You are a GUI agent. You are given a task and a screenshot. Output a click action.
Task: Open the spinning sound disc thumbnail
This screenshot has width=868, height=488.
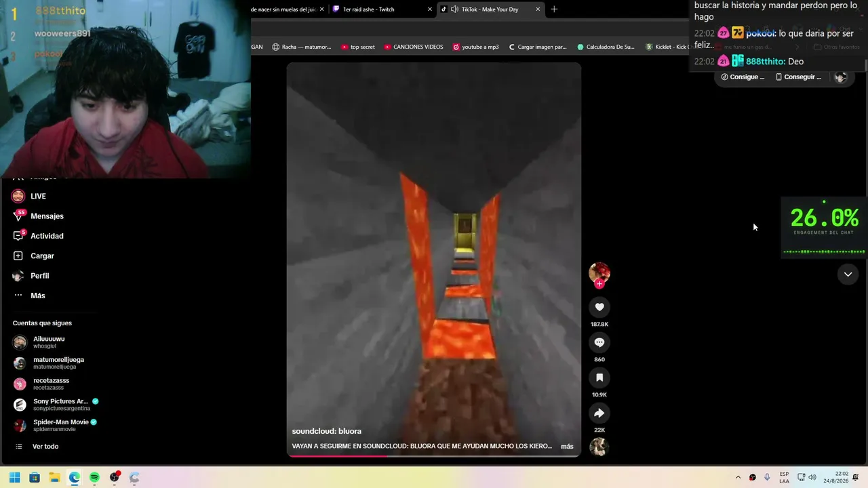(599, 447)
